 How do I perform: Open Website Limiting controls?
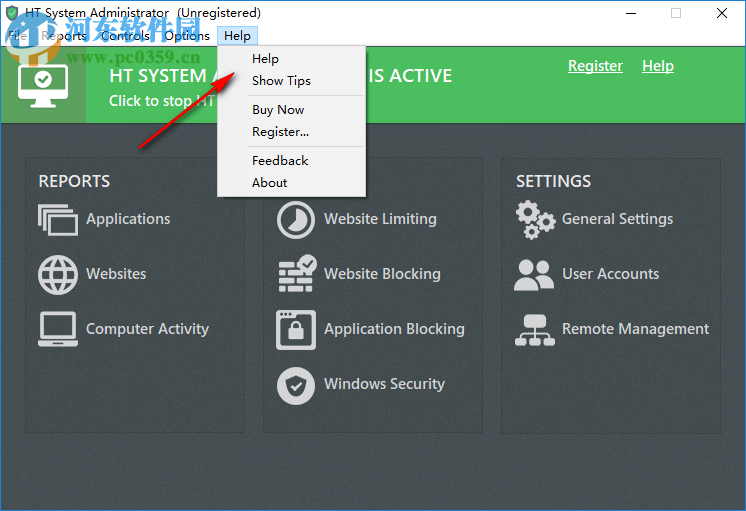coord(380,219)
